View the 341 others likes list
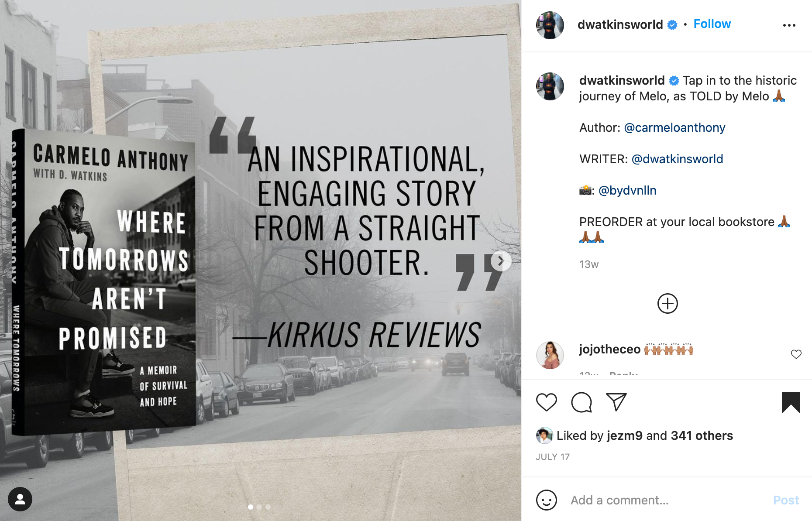Image resolution: width=812 pixels, height=521 pixels. pos(702,435)
